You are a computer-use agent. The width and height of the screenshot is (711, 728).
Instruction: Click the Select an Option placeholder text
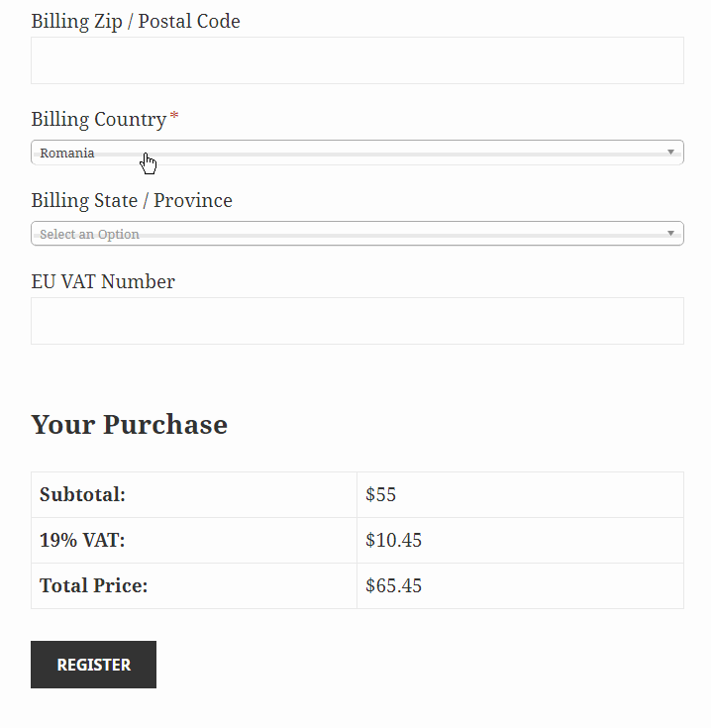(90, 235)
